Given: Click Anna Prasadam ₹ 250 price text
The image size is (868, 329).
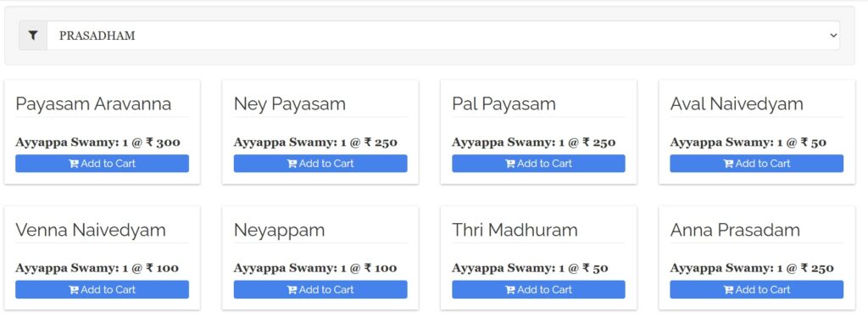Looking at the screenshot, I should coord(817,268).
